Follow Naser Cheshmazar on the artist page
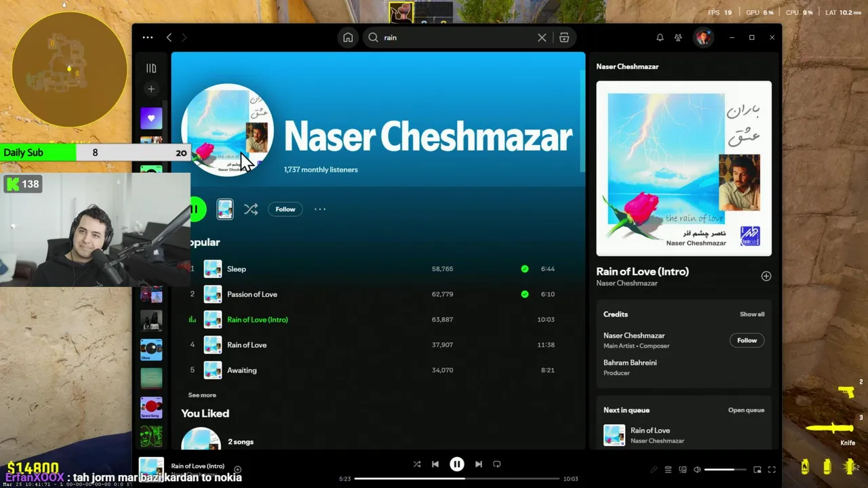Viewport: 868px width, 488px height. point(285,209)
